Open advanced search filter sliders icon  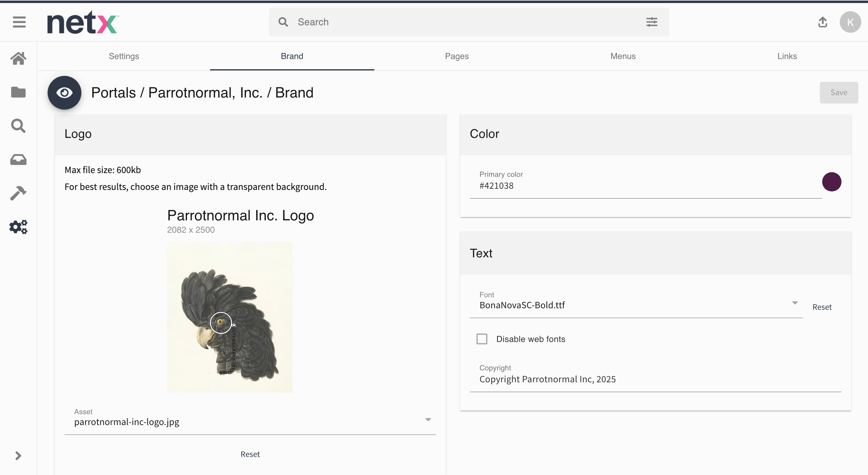(652, 22)
